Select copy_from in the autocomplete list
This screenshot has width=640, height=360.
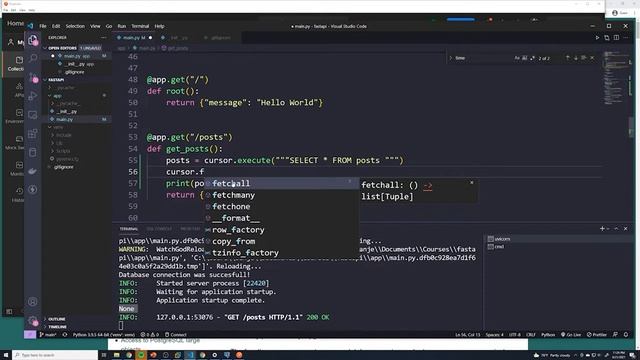[282, 241]
